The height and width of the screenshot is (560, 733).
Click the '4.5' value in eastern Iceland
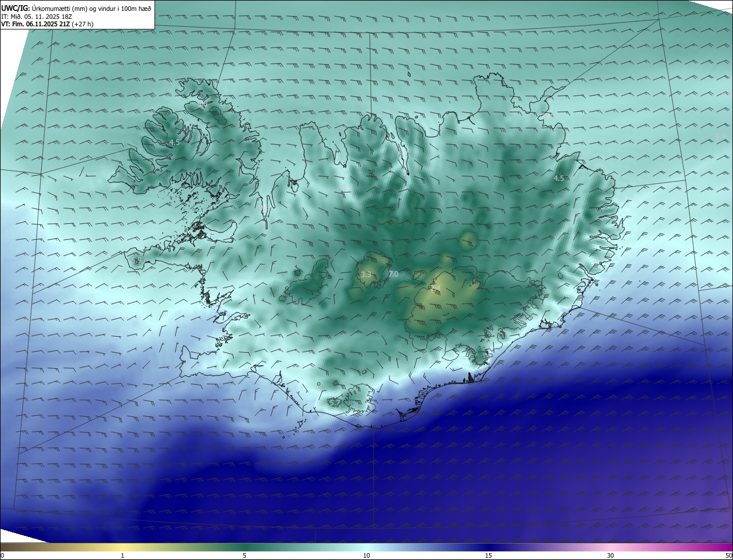(x=559, y=178)
